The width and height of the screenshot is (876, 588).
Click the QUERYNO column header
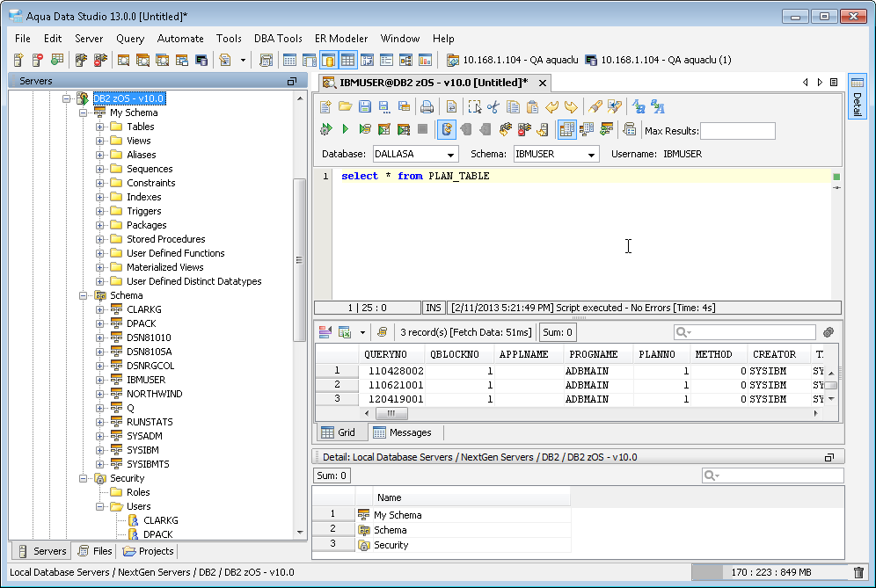pyautogui.click(x=392, y=354)
